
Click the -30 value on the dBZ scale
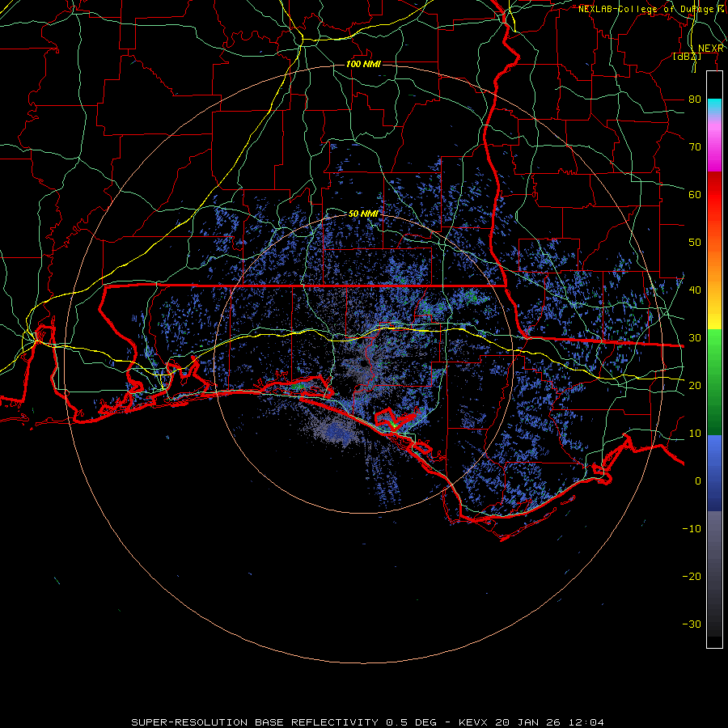pos(692,624)
